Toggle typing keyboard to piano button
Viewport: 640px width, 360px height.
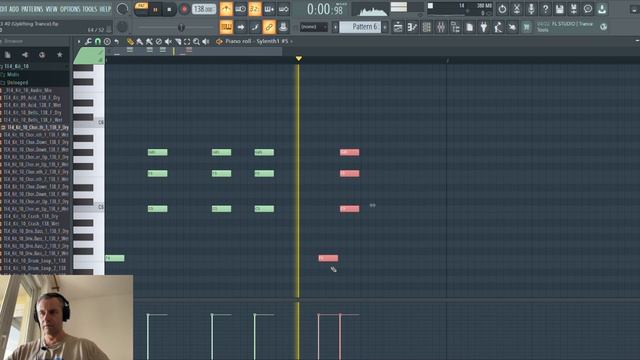226,27
